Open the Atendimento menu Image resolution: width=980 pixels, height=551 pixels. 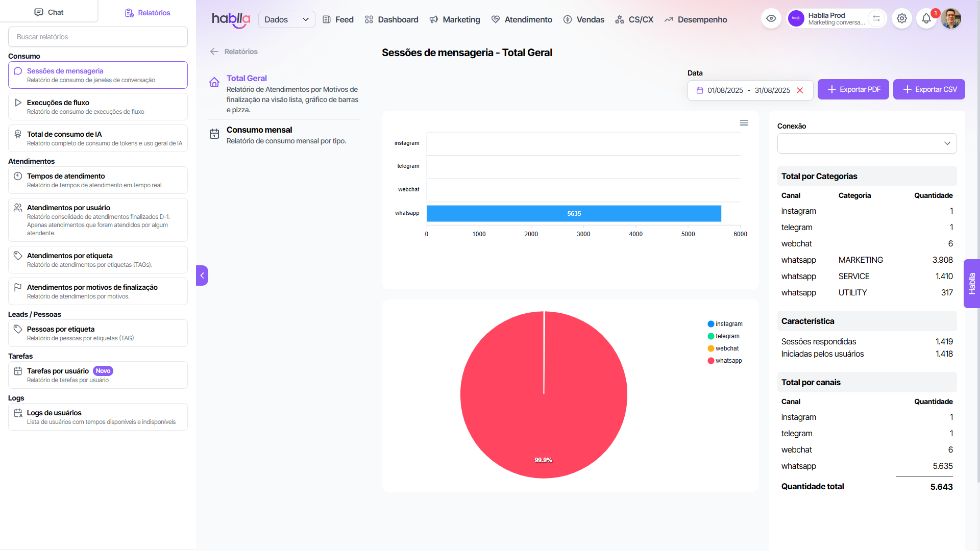[522, 19]
